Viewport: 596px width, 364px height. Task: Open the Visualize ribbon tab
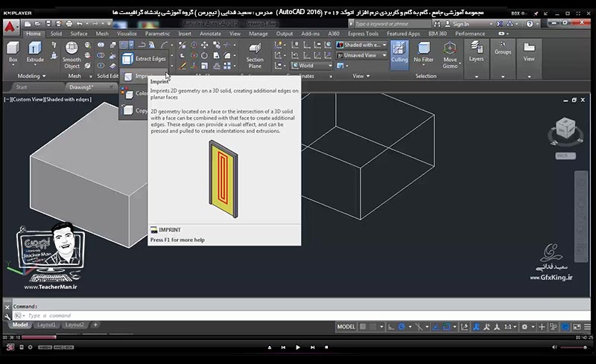127,33
